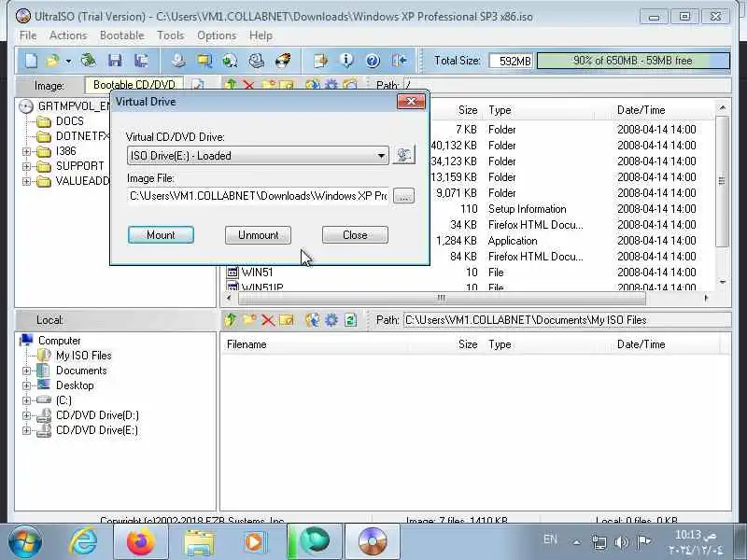Click the Mount button
Image resolution: width=747 pixels, height=560 pixels.
pyautogui.click(x=161, y=235)
